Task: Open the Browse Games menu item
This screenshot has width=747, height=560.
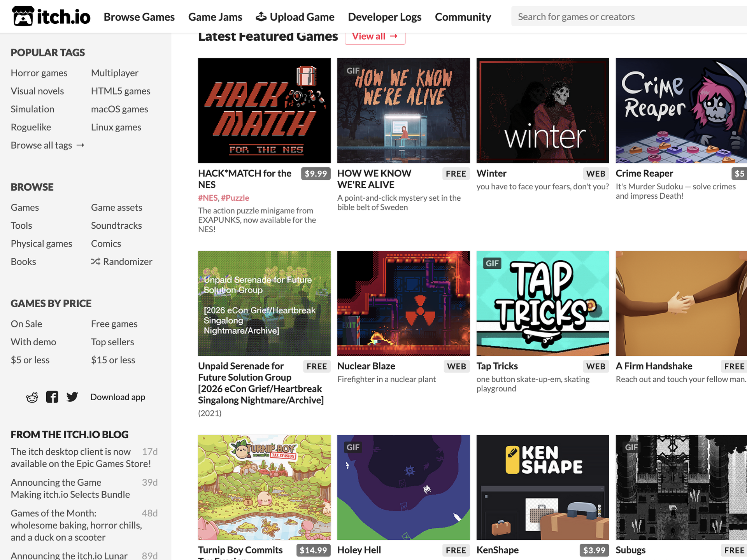Action: pyautogui.click(x=139, y=16)
